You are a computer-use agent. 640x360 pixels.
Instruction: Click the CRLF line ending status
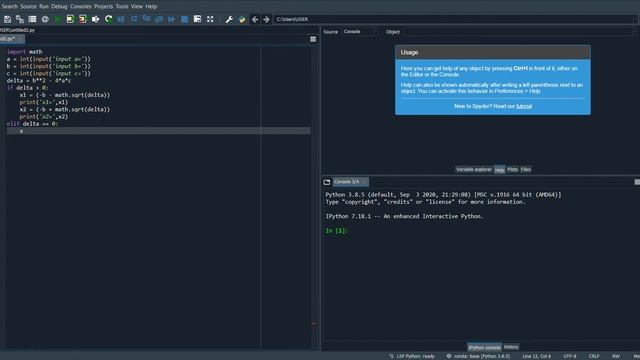click(594, 356)
